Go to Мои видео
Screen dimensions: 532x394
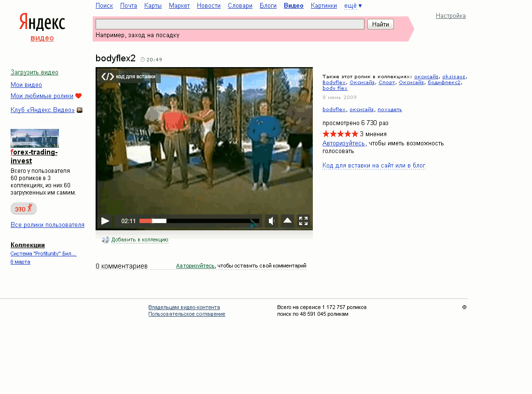point(26,85)
